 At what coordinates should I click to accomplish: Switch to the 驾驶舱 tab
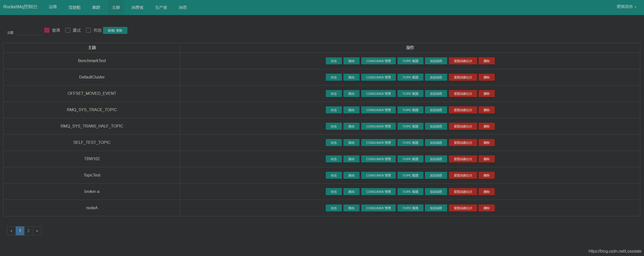point(75,7)
